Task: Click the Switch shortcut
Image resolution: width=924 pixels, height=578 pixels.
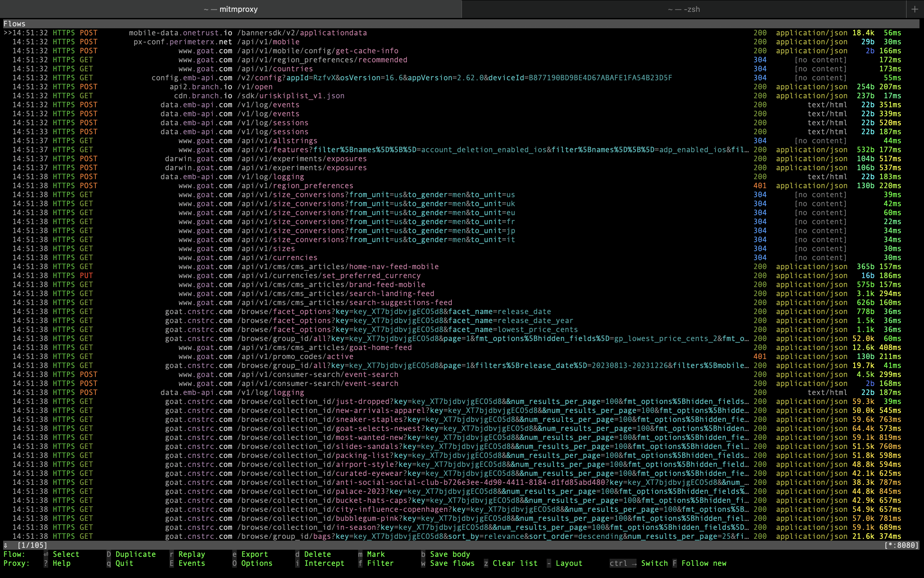Action: [x=639, y=563]
